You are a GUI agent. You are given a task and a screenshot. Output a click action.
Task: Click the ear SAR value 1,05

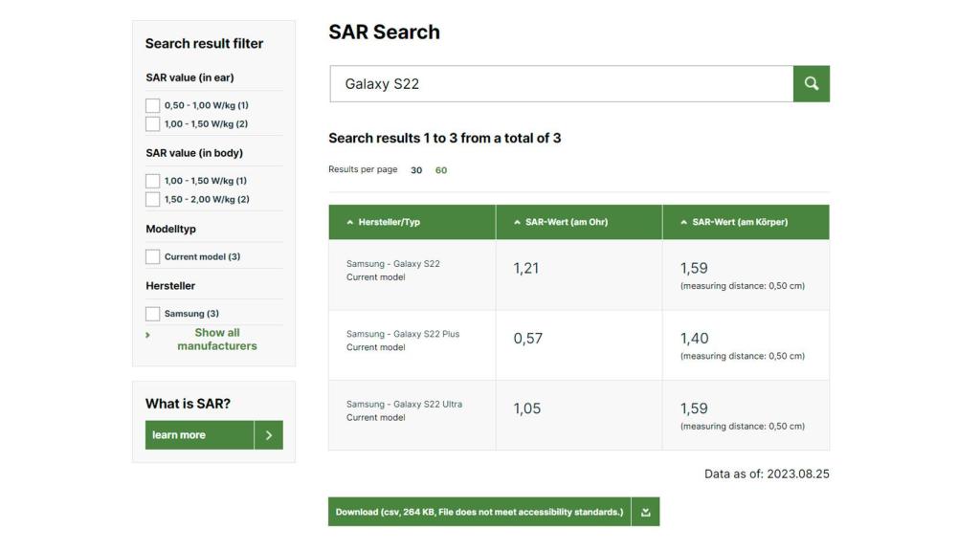(x=527, y=408)
